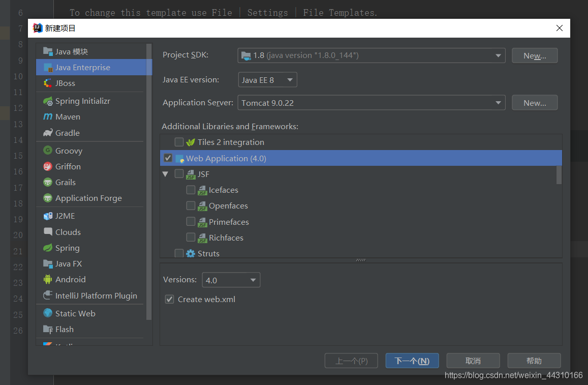Viewport: 588px width, 385px height.
Task: Click the Primefaces JSF icon
Action: pyautogui.click(x=202, y=222)
